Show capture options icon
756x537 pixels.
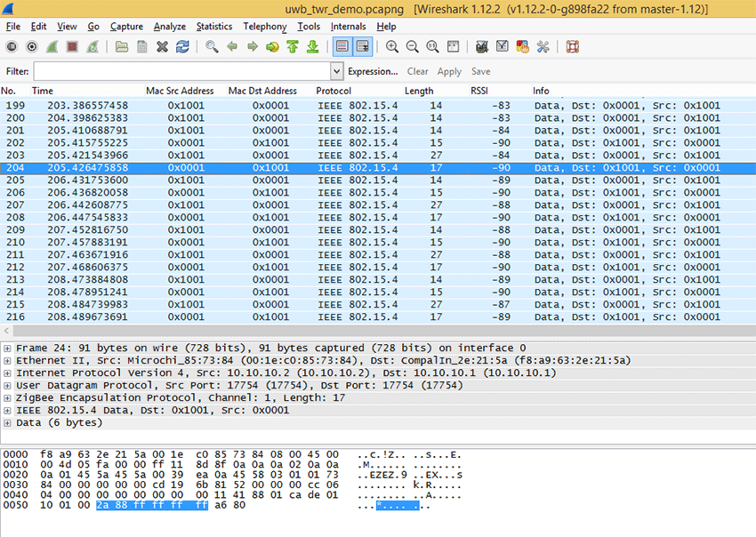point(32,47)
